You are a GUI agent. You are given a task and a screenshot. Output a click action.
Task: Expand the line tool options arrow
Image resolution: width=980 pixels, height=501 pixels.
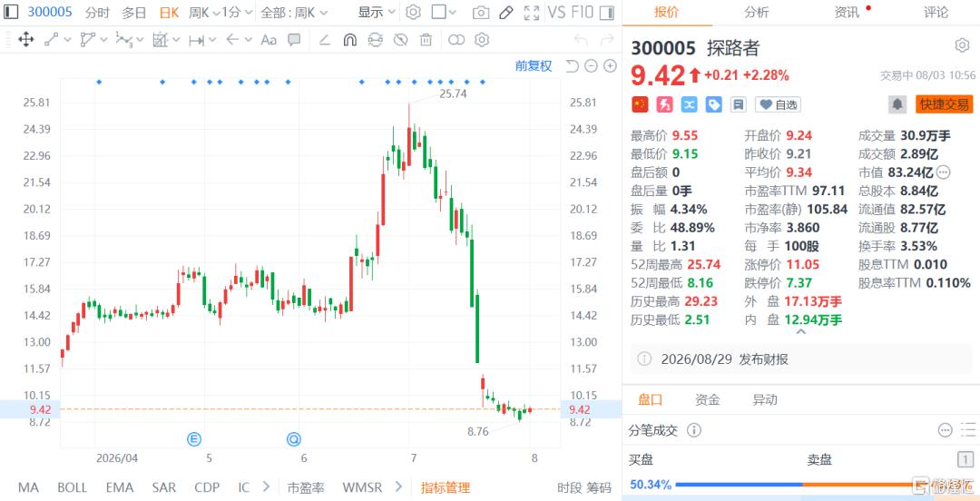click(67, 40)
